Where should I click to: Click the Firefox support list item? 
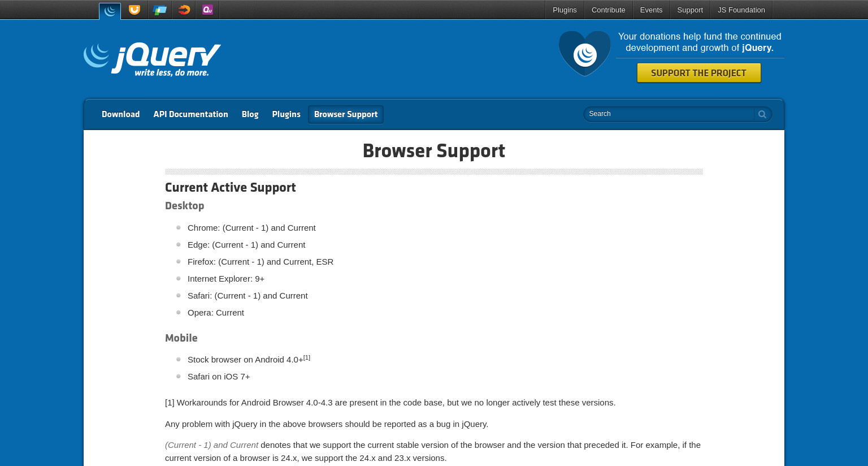(x=261, y=262)
